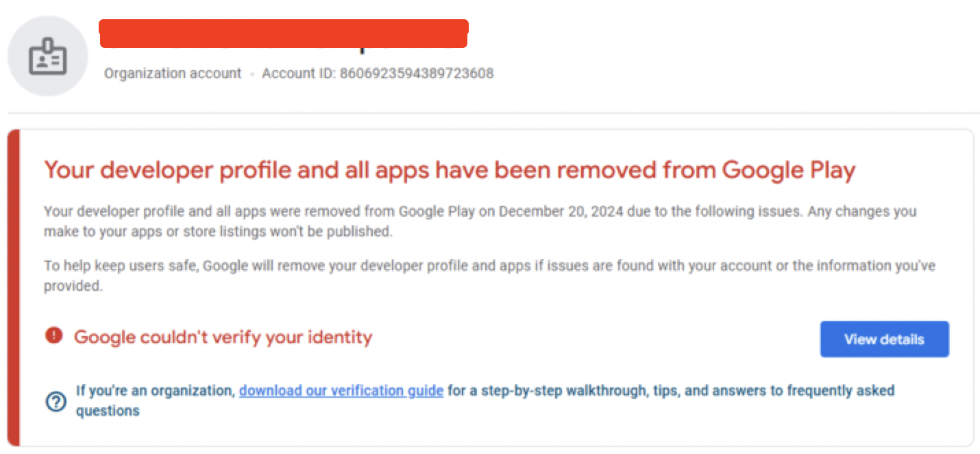Open View details for identity issue
The image size is (980, 454).
[x=884, y=339]
